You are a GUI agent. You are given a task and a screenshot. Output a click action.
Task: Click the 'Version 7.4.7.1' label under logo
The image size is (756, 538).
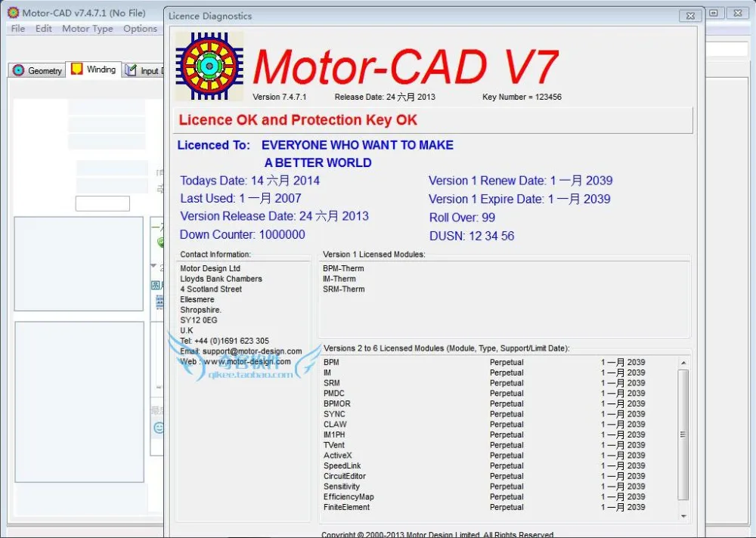[279, 97]
